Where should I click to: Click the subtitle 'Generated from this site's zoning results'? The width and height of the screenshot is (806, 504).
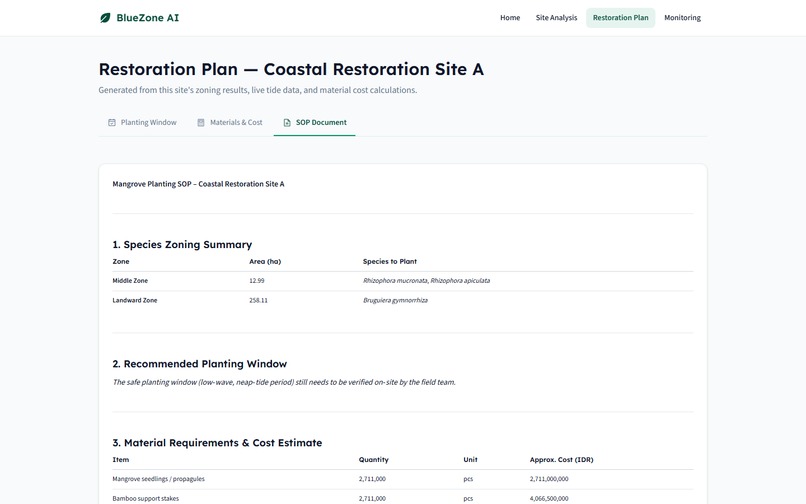coord(258,90)
